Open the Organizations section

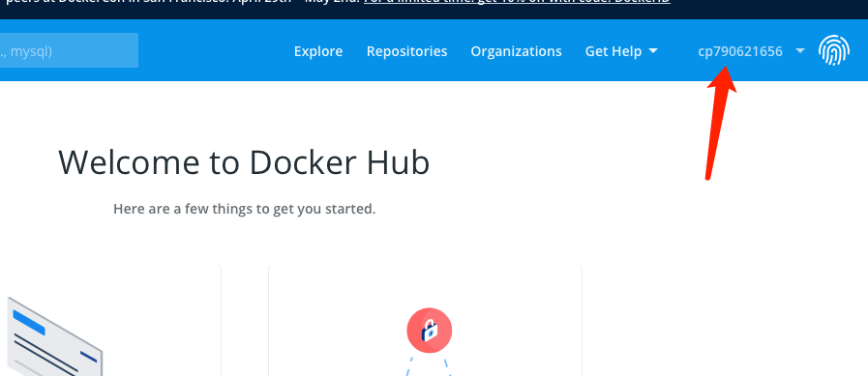[516, 51]
